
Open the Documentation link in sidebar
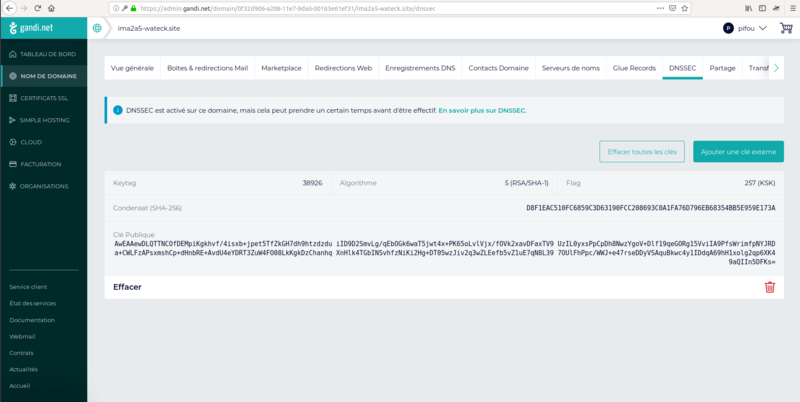32,320
